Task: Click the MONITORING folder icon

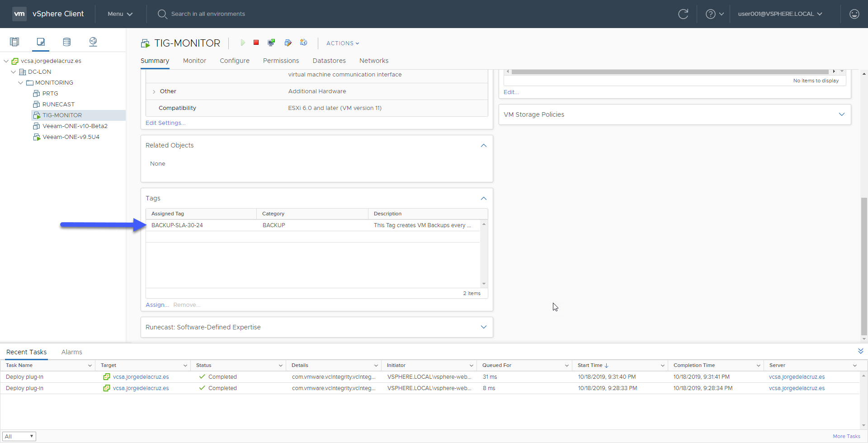Action: click(x=30, y=83)
